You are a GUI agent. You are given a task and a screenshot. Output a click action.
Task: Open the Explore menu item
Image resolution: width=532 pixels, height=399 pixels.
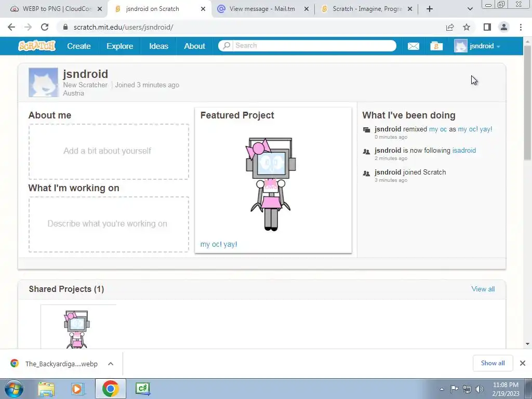(120, 46)
